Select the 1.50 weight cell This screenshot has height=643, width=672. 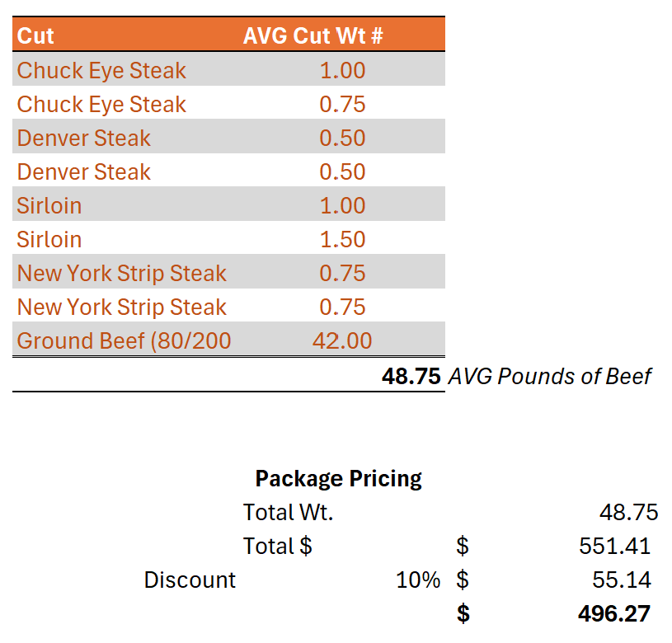tap(342, 240)
